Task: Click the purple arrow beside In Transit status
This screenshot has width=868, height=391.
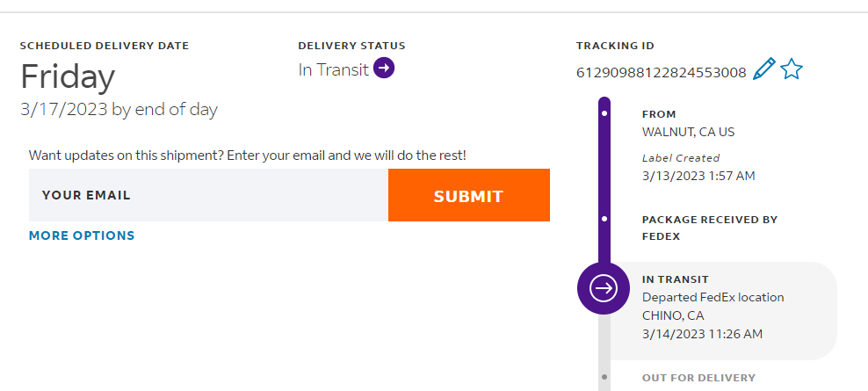Action: [384, 68]
